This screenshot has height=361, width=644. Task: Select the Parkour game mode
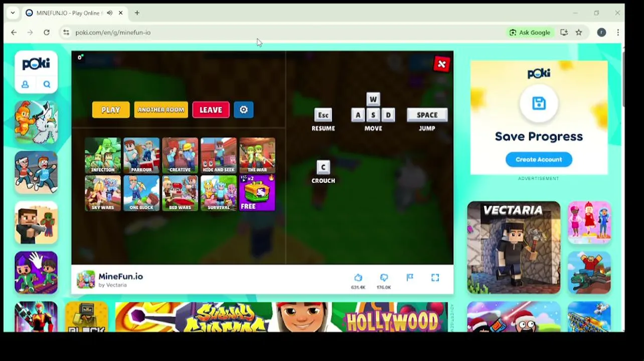click(141, 155)
